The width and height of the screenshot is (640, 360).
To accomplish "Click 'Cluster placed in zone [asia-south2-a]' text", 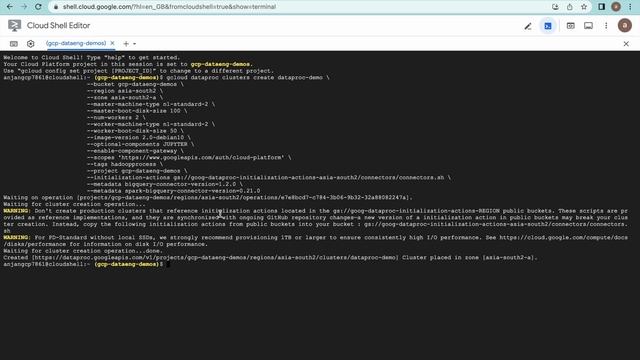I will pos(470,258).
